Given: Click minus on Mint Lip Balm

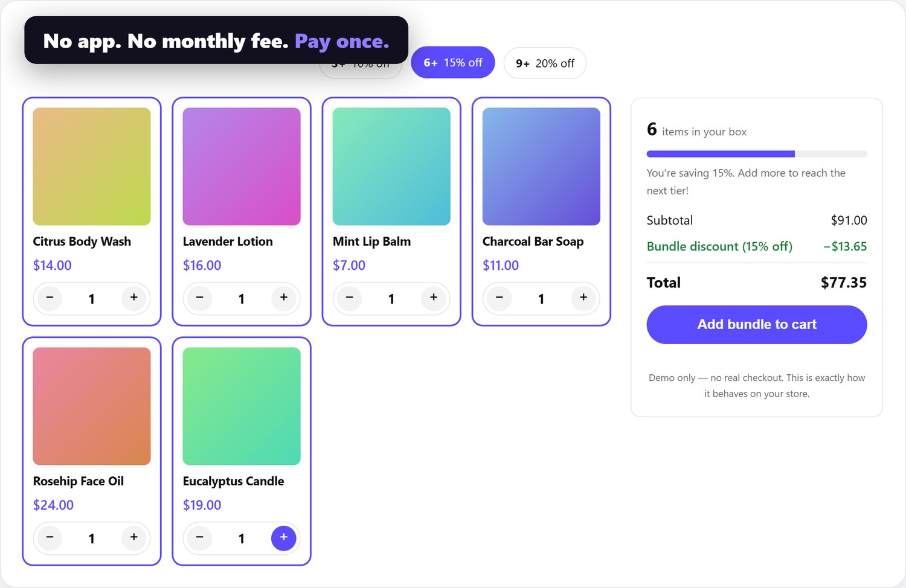Looking at the screenshot, I should (349, 298).
